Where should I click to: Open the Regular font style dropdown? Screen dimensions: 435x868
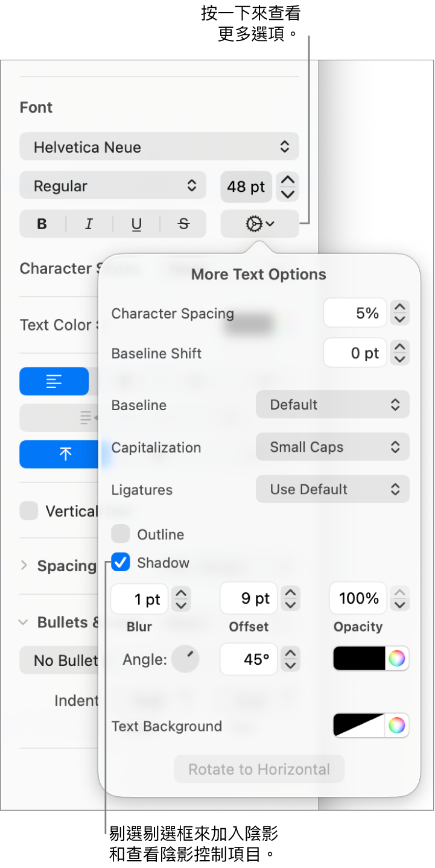pyautogui.click(x=113, y=186)
